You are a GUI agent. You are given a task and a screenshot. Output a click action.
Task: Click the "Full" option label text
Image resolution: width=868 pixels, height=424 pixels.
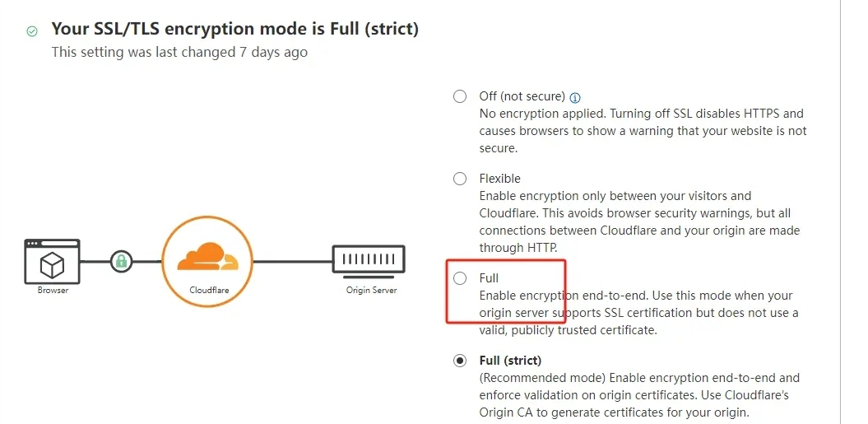point(490,278)
